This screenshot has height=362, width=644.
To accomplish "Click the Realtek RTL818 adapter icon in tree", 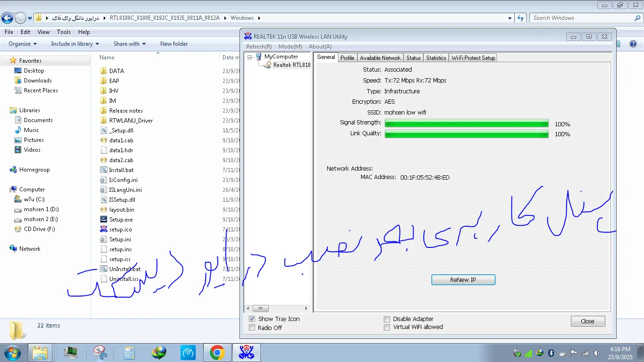I will pos(267,65).
